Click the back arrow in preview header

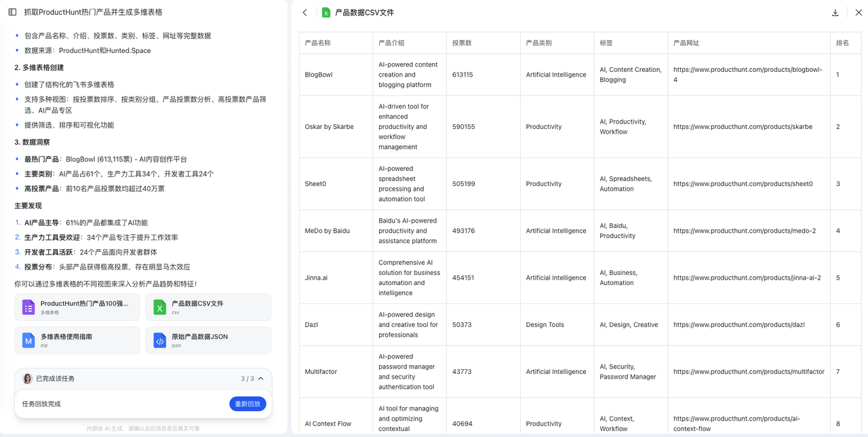305,12
